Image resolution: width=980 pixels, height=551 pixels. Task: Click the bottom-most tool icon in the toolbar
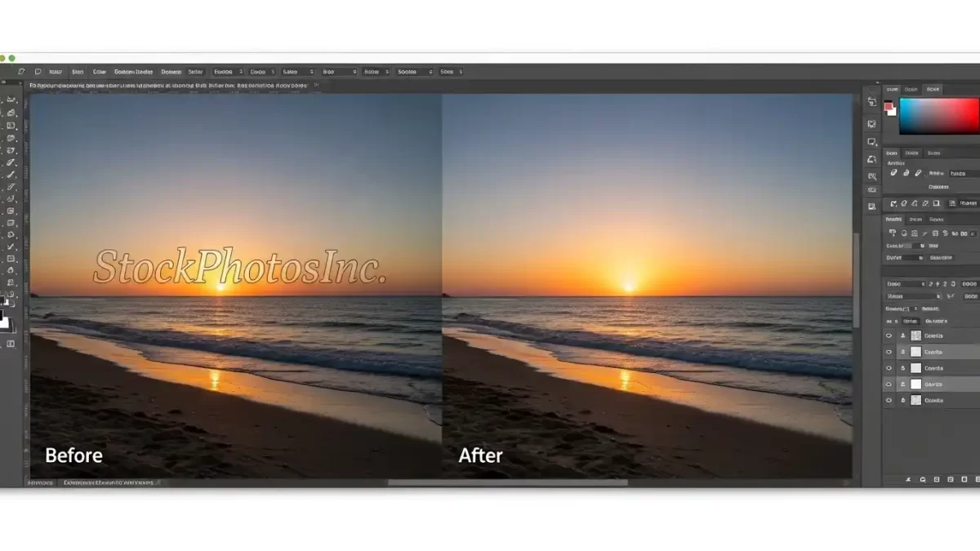[11, 343]
